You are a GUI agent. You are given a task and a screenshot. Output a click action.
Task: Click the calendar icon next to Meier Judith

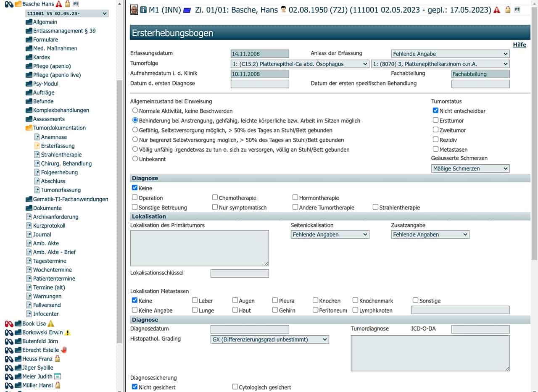coord(58,376)
